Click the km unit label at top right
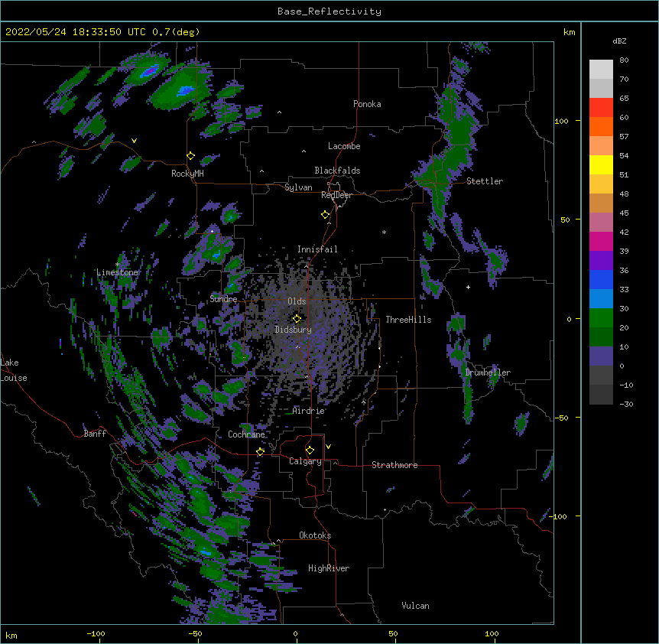 [x=569, y=32]
